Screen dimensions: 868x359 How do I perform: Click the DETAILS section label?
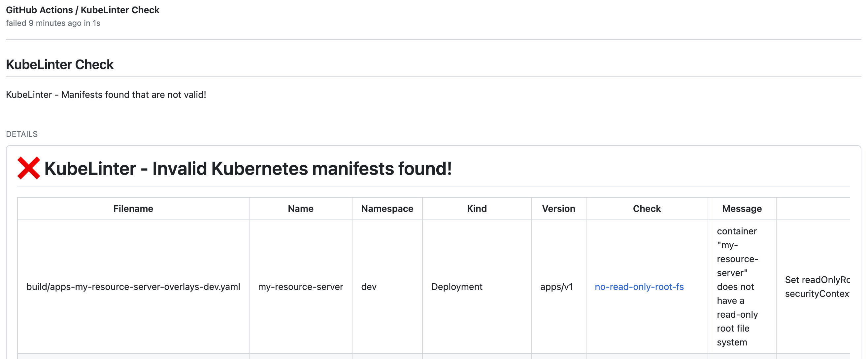pos(22,134)
